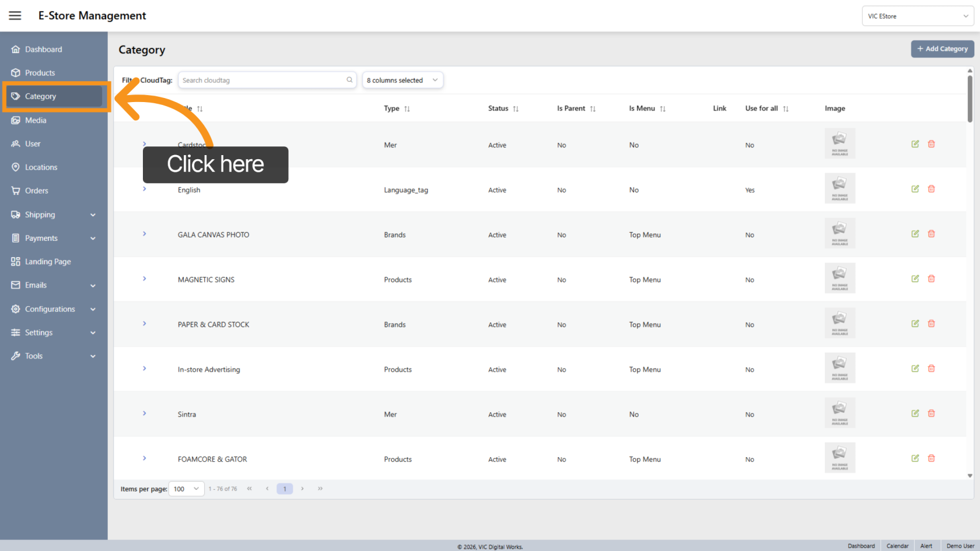The image size is (980, 551).
Task: Delete the MAGNETIC SIGNS category
Action: (x=932, y=279)
